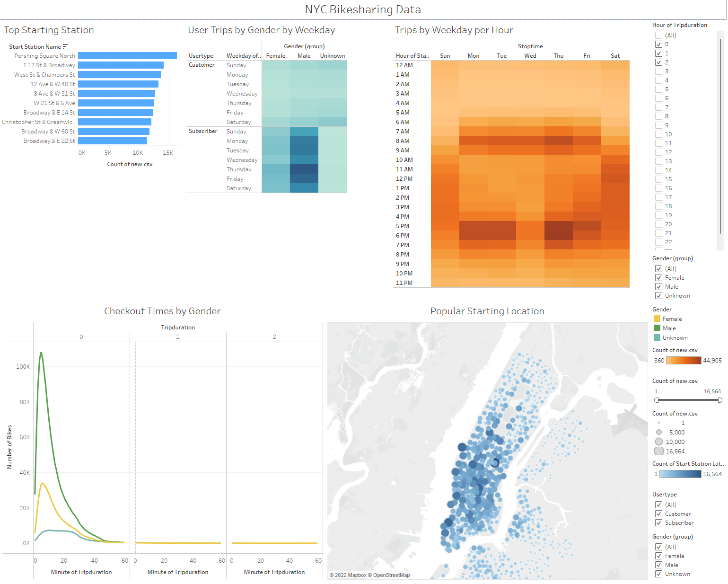The width and height of the screenshot is (728, 584).
Task: Sort stations using the sort icon
Action: [64, 46]
